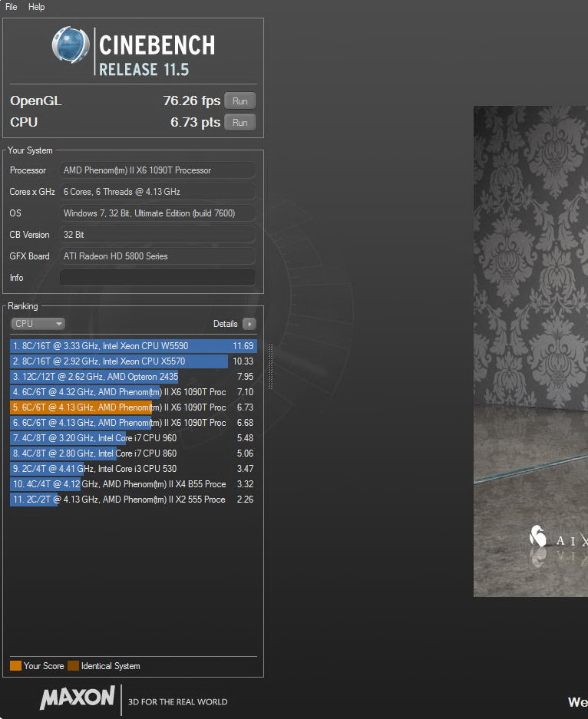Open the Help menu
This screenshot has width=588, height=719.
(36, 7)
